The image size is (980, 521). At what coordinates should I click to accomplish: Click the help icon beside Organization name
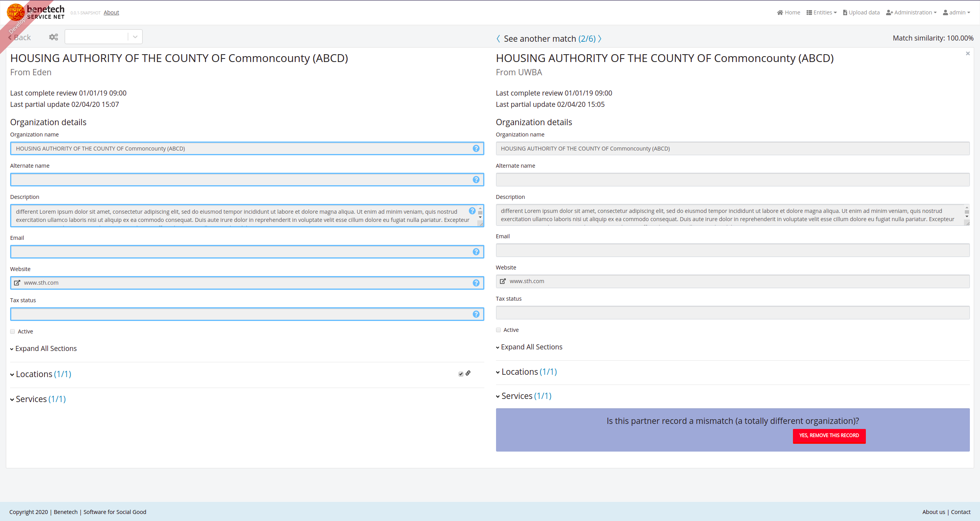point(476,148)
